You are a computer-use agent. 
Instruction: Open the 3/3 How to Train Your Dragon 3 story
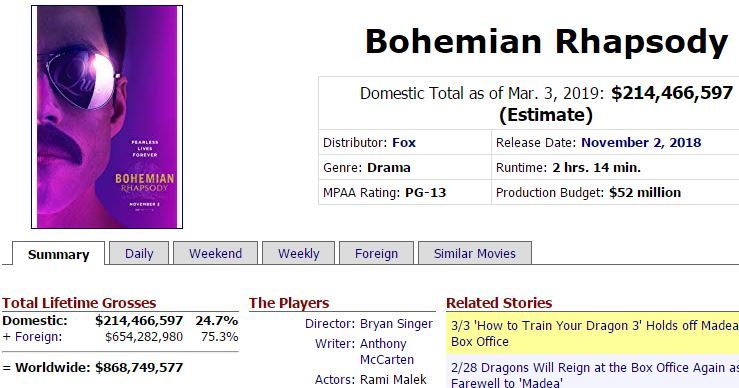pyautogui.click(x=594, y=333)
